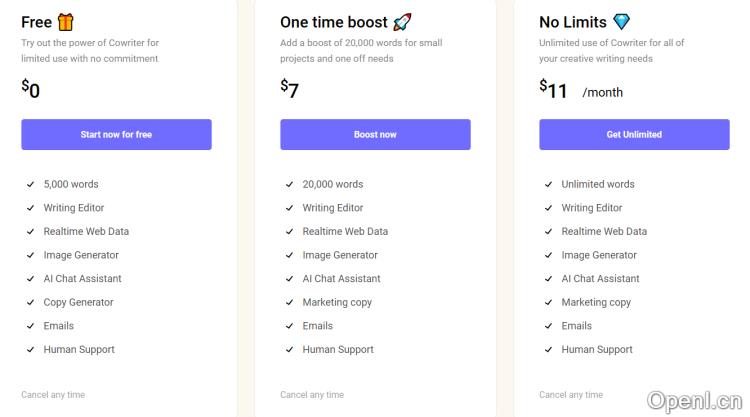The image size is (750, 417).
Task: Click Cancel any time under Free plan
Action: 53,395
